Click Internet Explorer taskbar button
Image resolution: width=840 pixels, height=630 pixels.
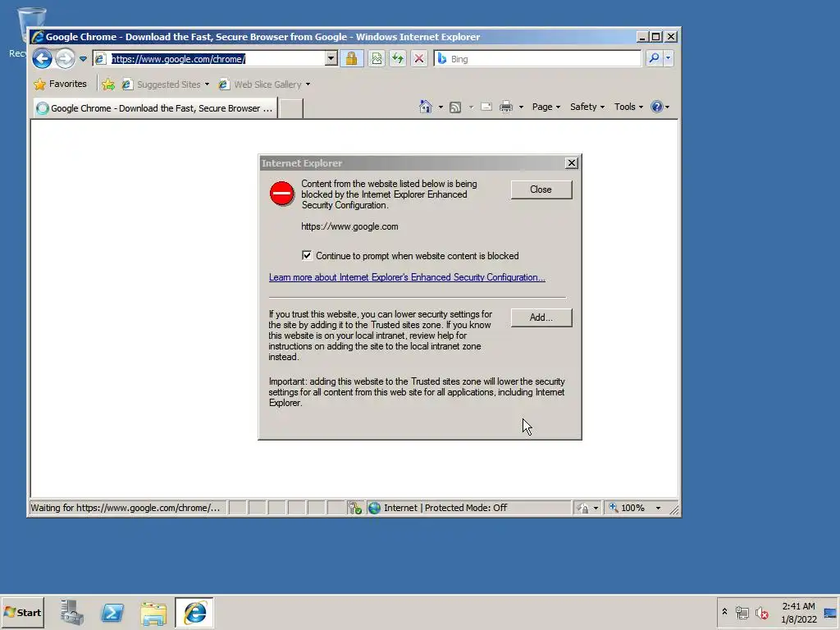[x=194, y=612]
